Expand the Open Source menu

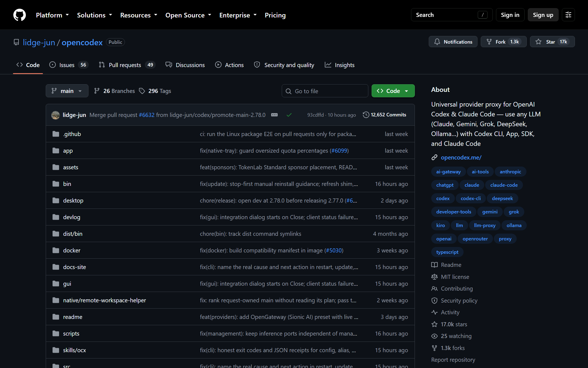pos(188,15)
